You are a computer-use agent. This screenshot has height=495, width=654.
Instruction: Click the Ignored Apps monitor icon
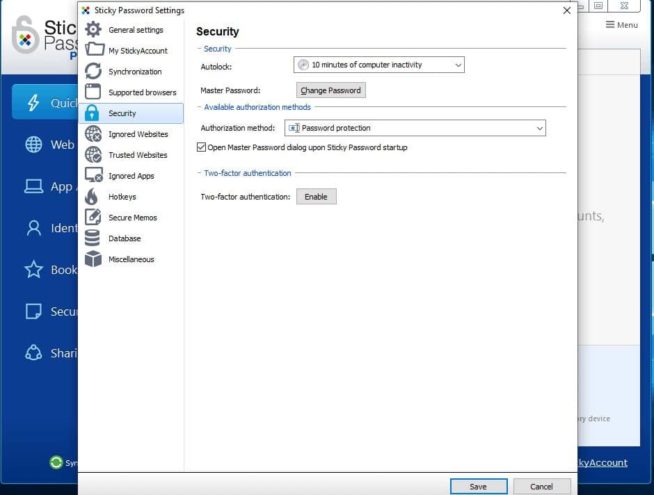pyautogui.click(x=93, y=175)
